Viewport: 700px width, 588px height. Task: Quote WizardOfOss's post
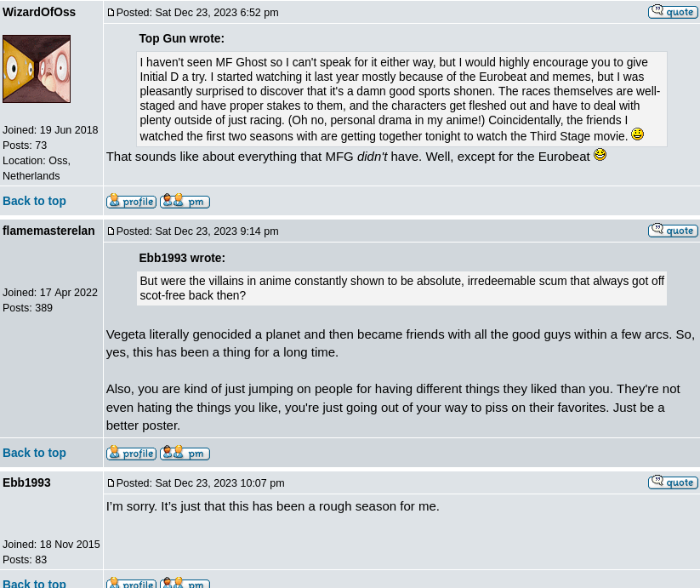point(673,11)
